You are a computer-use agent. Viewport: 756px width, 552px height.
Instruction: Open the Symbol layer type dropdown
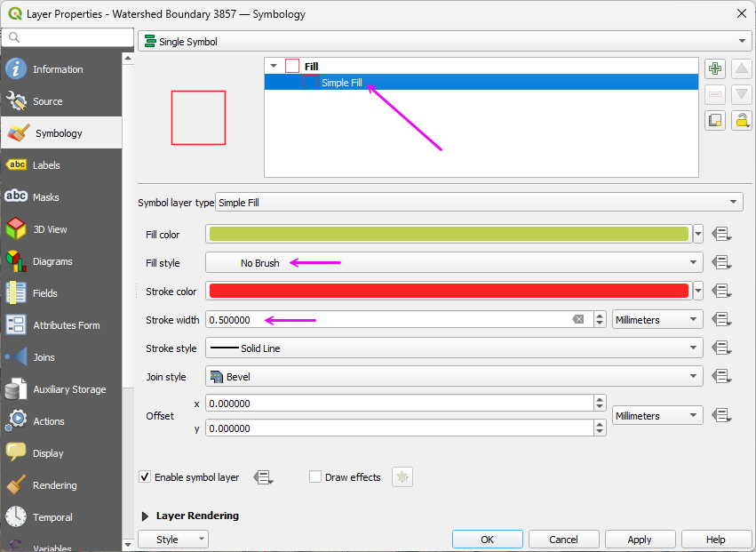(x=479, y=203)
